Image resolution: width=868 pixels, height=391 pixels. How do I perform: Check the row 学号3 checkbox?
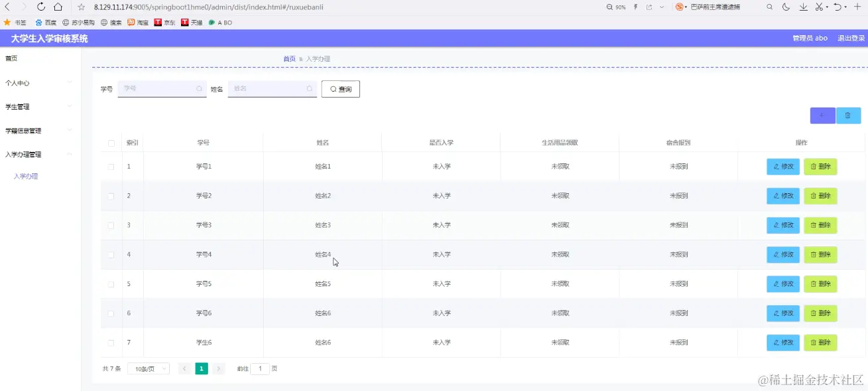point(111,225)
